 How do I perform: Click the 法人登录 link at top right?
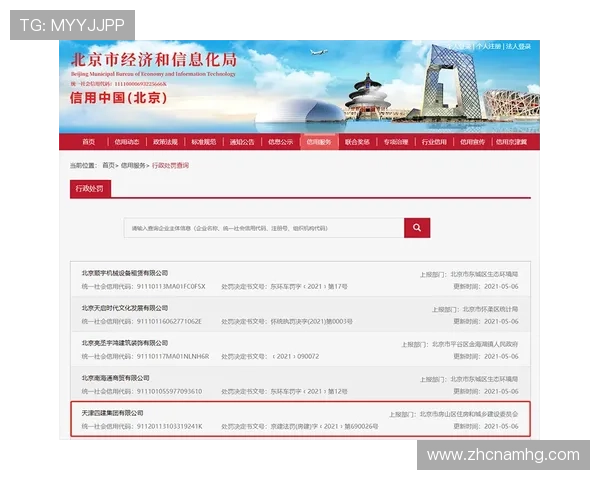519,46
